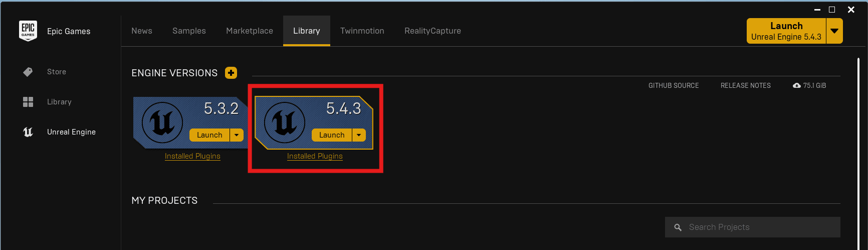Open the 5.3.2 Launch options dropdown arrow
The width and height of the screenshot is (868, 250).
(237, 135)
